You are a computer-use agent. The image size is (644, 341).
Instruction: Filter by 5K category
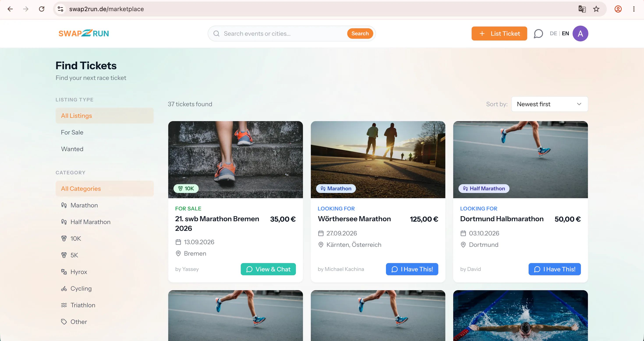point(104,255)
